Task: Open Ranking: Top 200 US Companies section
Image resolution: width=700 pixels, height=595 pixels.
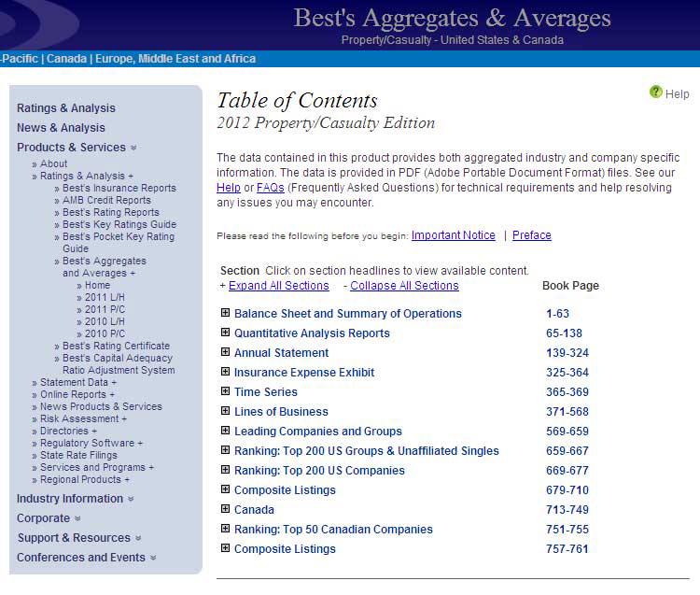Action: (x=319, y=471)
